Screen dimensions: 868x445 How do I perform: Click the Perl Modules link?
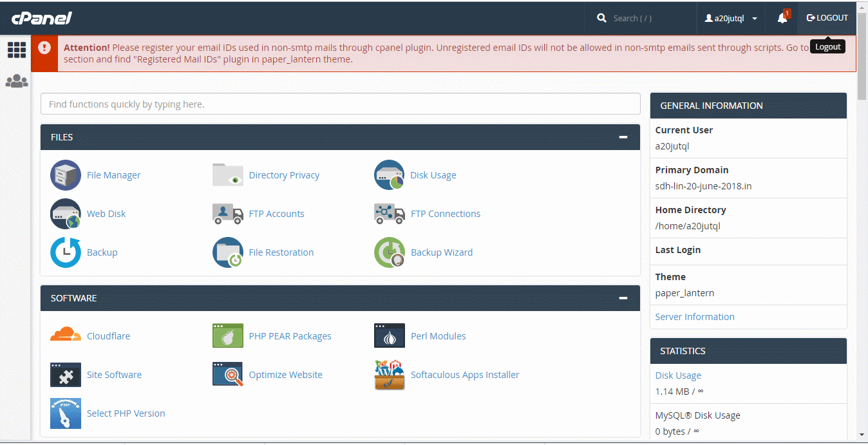coord(438,336)
